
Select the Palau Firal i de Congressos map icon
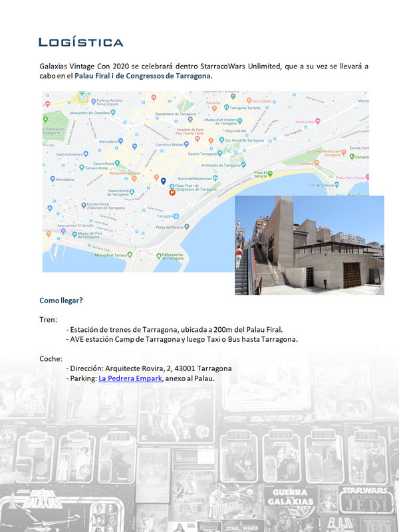(x=172, y=186)
